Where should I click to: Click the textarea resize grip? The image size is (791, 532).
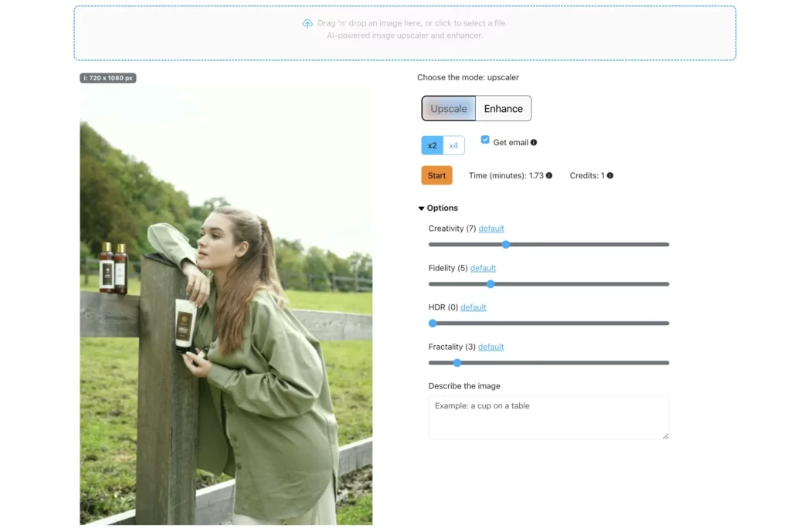coord(665,435)
